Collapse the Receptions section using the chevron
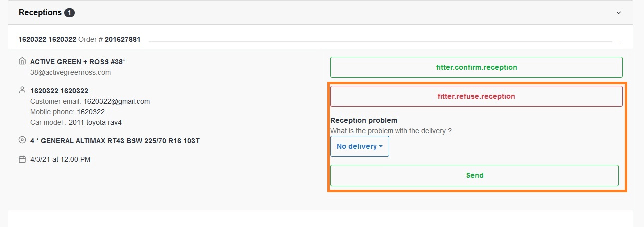644x227 pixels. 619,13
